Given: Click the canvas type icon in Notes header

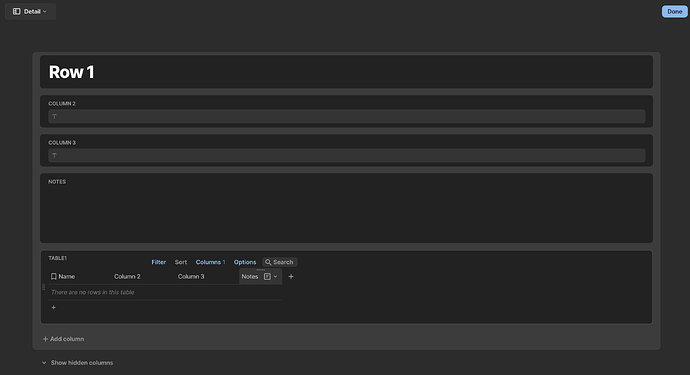Looking at the screenshot, I should (x=267, y=276).
